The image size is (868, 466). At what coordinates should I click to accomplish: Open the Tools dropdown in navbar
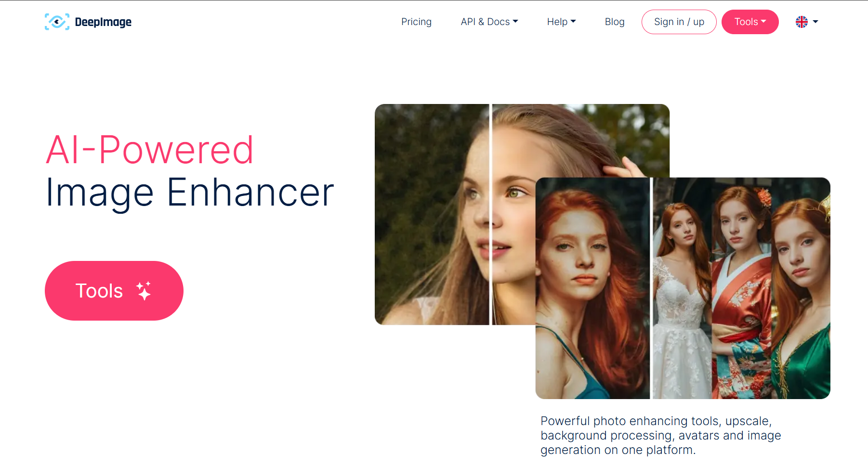pyautogui.click(x=750, y=22)
